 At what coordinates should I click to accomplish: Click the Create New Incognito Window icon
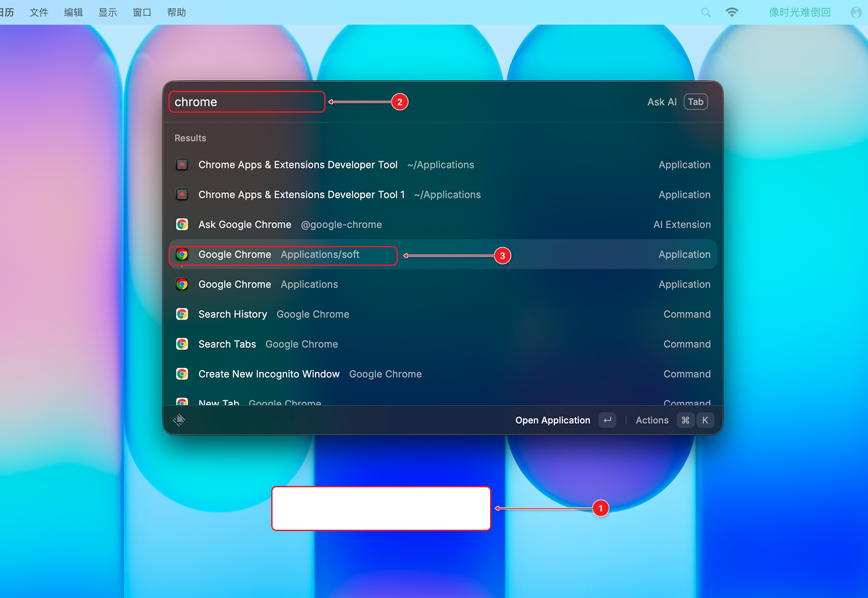182,373
